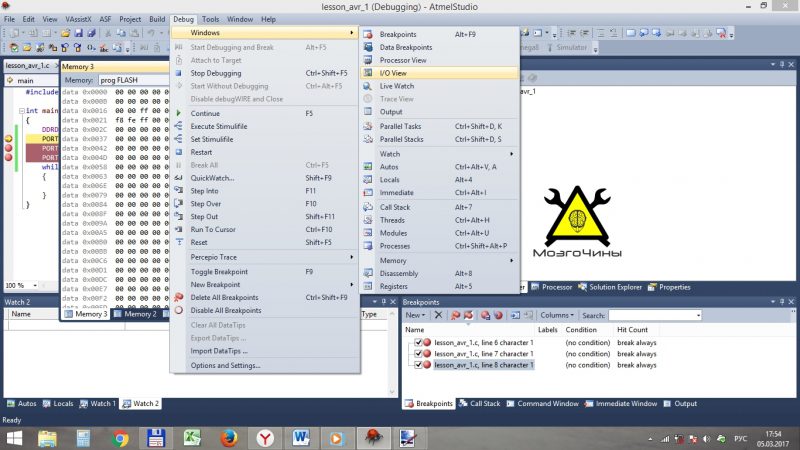Image resolution: width=800 pixels, height=450 pixels.
Task: Toggle checkbox for line 7 breakpoint
Action: click(418, 354)
